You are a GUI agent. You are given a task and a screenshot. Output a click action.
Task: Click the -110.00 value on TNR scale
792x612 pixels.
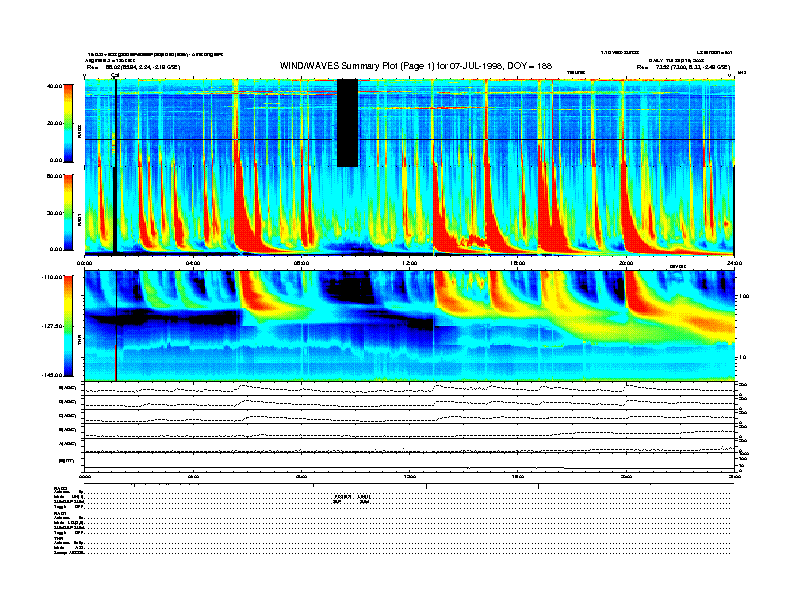coord(52,277)
